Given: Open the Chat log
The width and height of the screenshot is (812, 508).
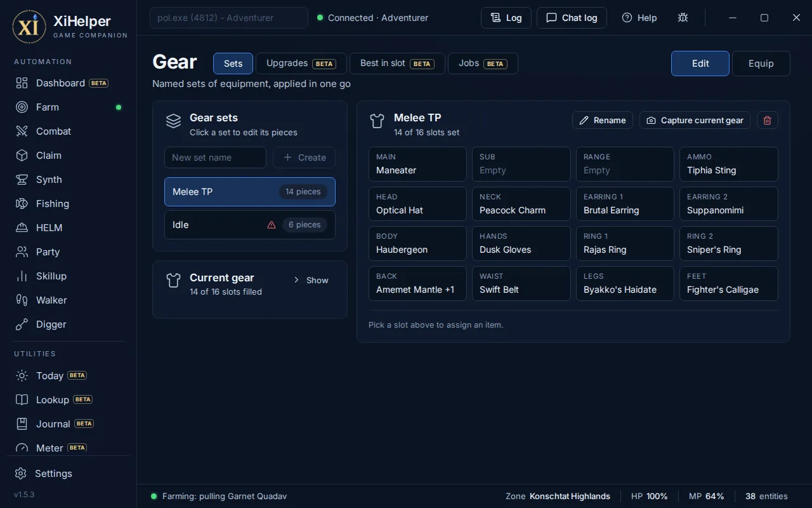Looking at the screenshot, I should [x=572, y=18].
